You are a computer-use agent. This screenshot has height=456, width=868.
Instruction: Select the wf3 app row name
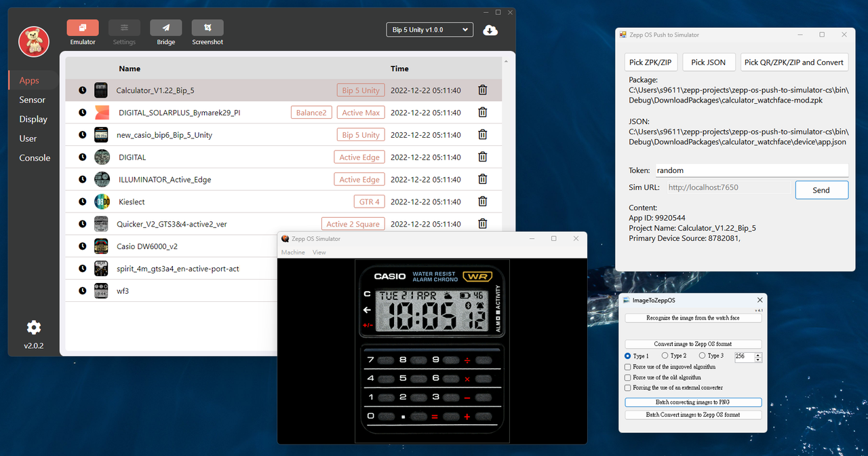click(123, 291)
